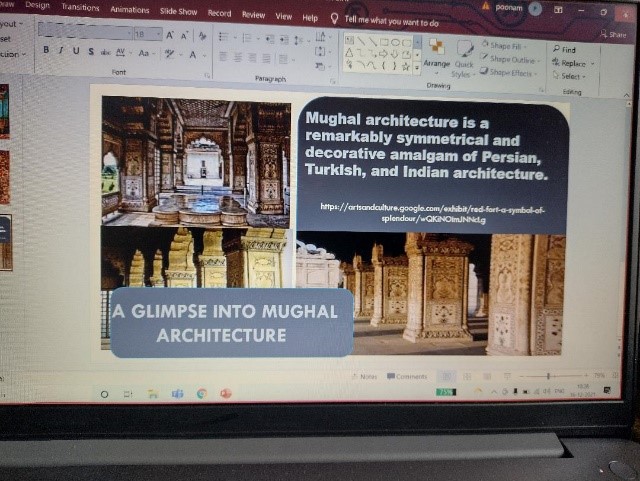Choose the Down Arrow shape

[395, 54]
